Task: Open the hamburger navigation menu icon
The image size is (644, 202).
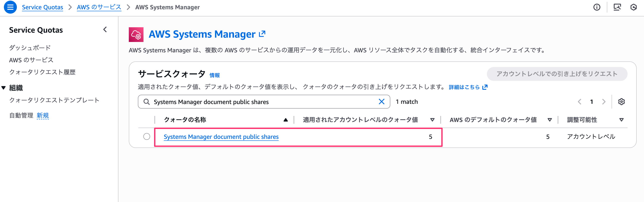Action: click(x=10, y=7)
